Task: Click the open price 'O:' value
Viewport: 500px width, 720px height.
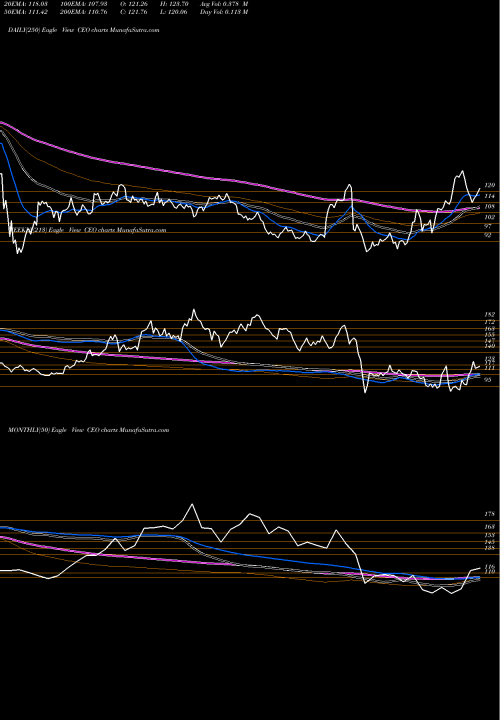Action: coord(134,4)
